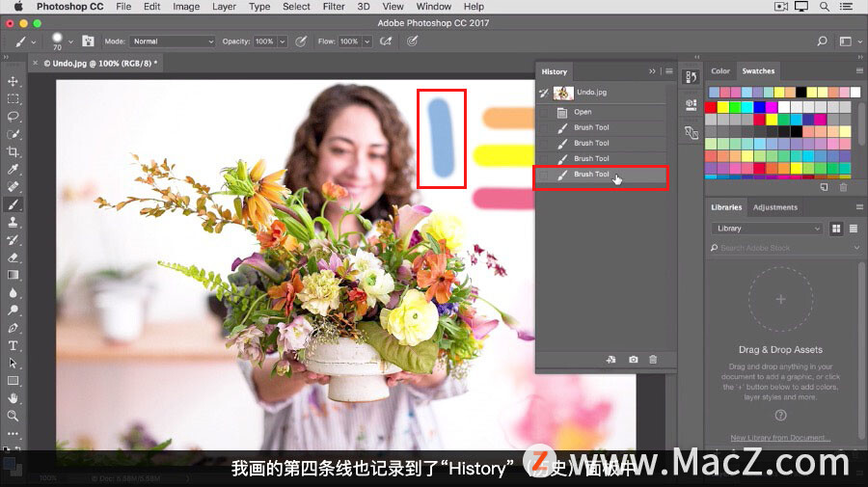Screen dimensions: 868x487
Task: Switch Libraries to list view
Action: (x=854, y=229)
